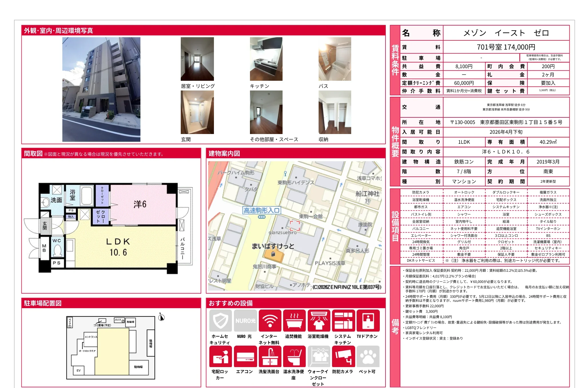This screenshot has height=388, width=588.
Task: Click the warm water toilet seat icon
Action: pyautogui.click(x=294, y=356)
